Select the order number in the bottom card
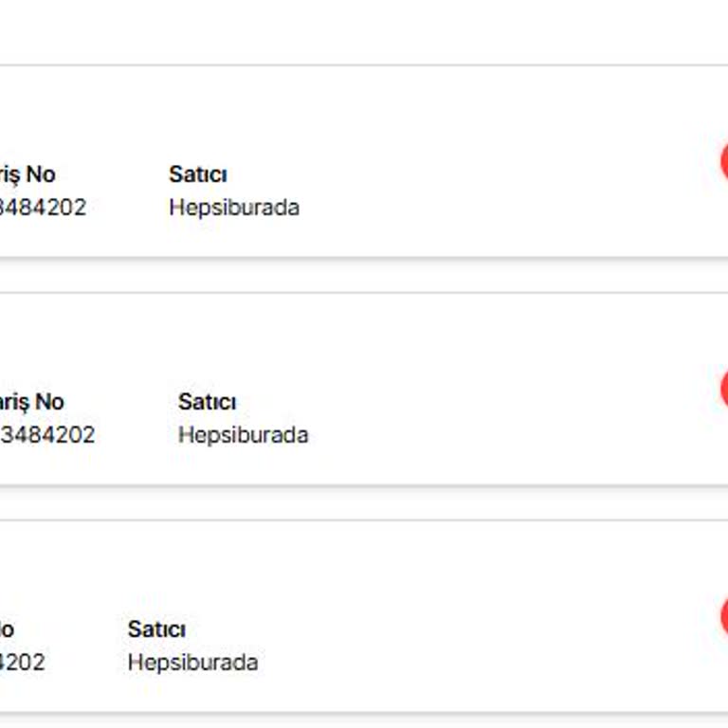 point(22,662)
